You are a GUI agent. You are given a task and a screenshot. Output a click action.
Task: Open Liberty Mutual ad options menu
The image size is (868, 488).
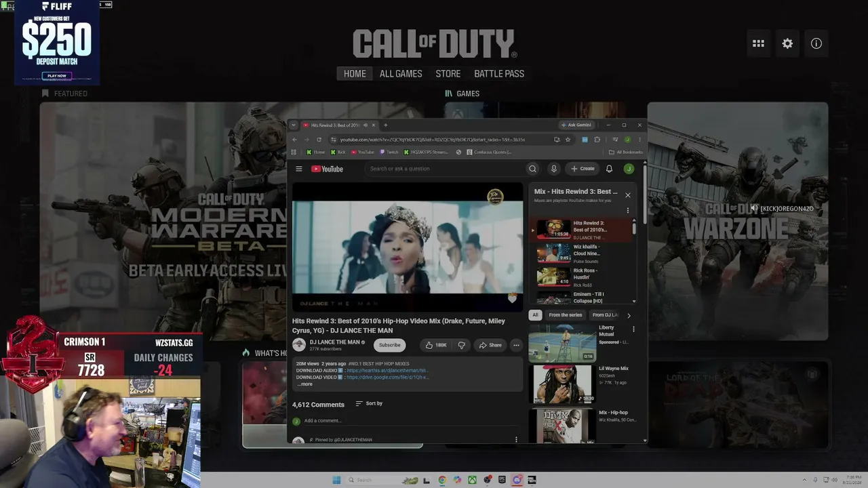[x=633, y=329]
